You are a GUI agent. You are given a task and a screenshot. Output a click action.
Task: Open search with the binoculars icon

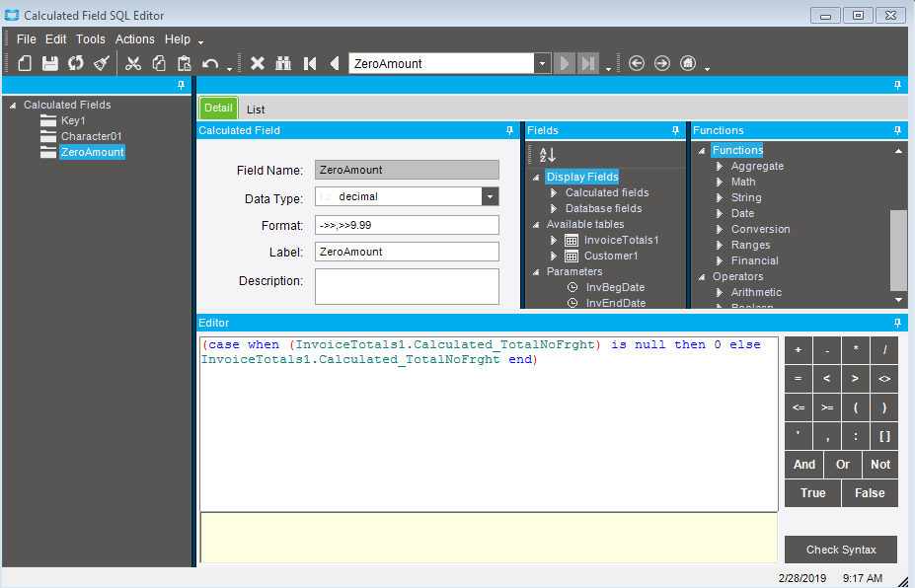tap(283, 63)
